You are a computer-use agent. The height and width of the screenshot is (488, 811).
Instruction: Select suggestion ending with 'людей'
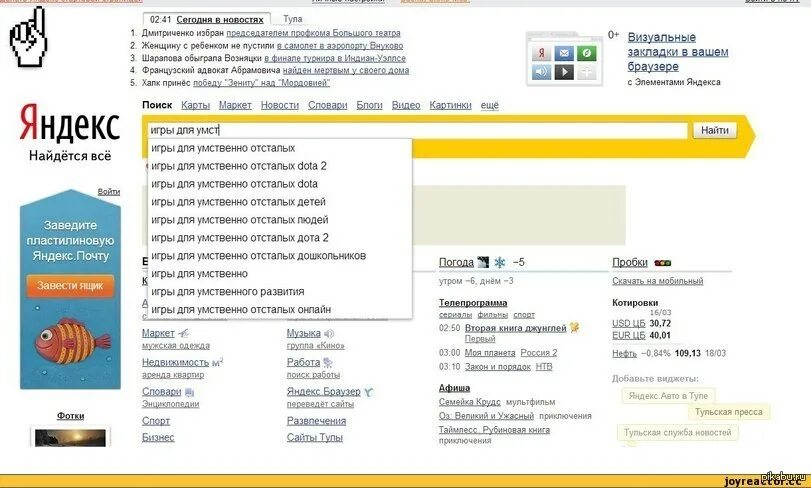tap(280, 220)
